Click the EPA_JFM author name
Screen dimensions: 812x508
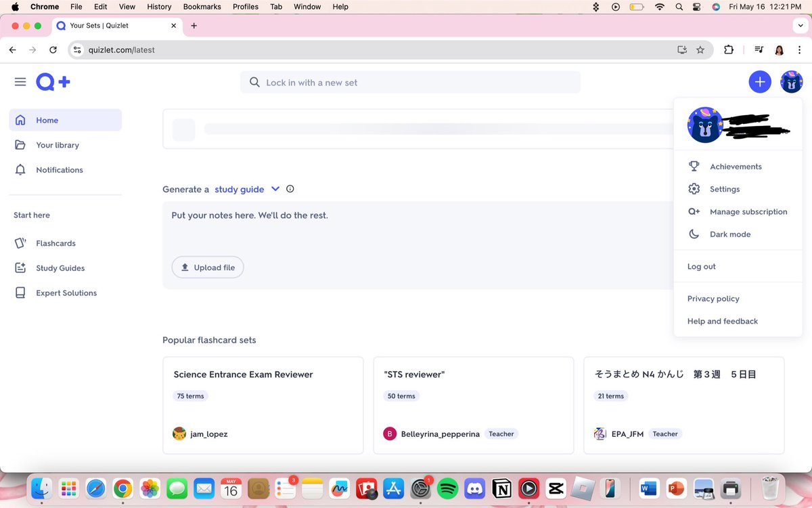(627, 434)
